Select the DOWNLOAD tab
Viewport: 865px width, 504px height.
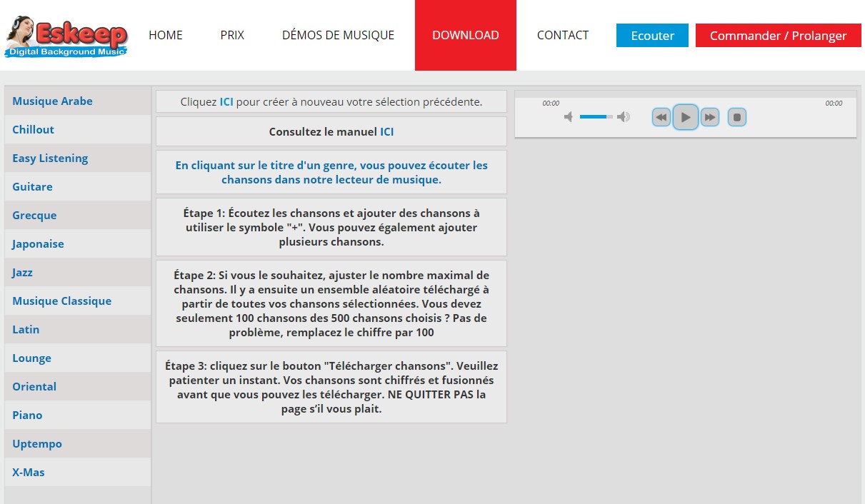coord(466,35)
